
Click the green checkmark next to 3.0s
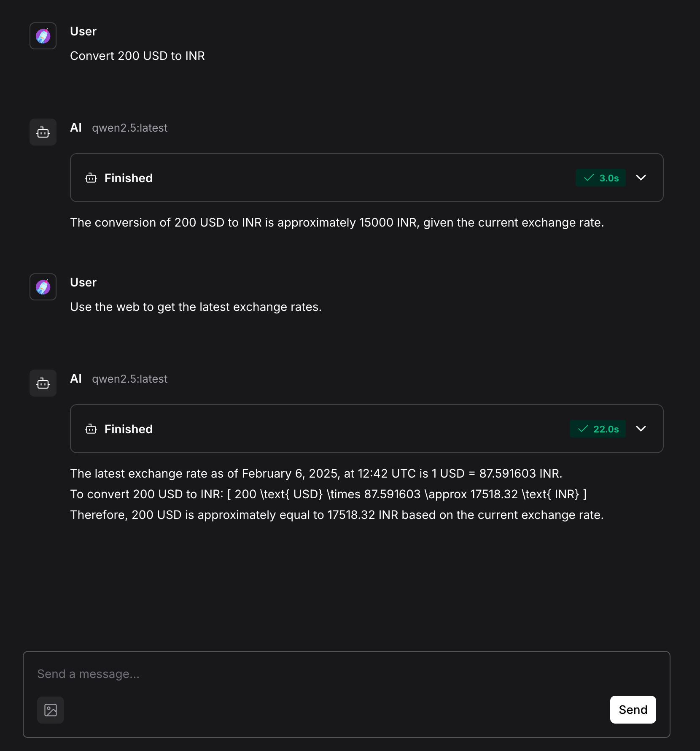click(x=589, y=178)
